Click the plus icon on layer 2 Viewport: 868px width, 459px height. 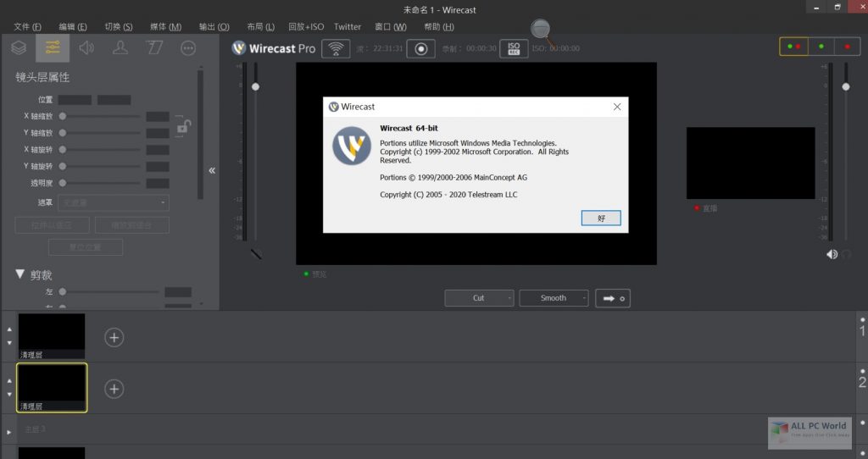click(x=114, y=389)
